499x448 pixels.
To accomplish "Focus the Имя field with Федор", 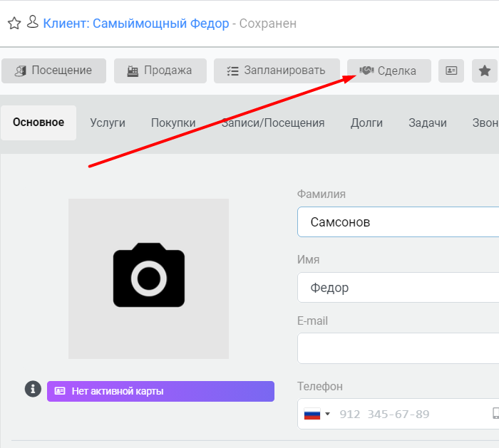I will [398, 288].
